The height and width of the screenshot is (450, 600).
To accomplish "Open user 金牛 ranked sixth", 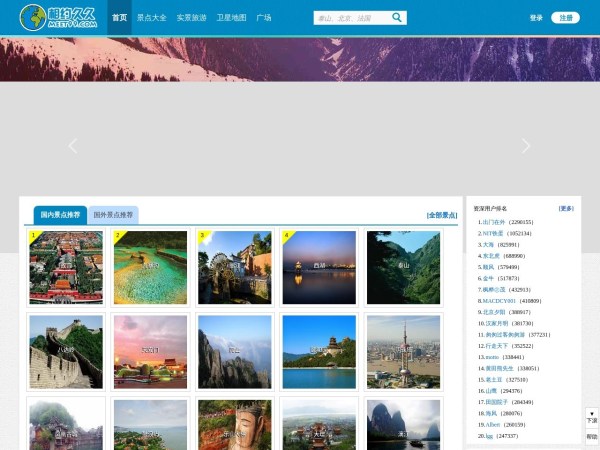I will [488, 278].
